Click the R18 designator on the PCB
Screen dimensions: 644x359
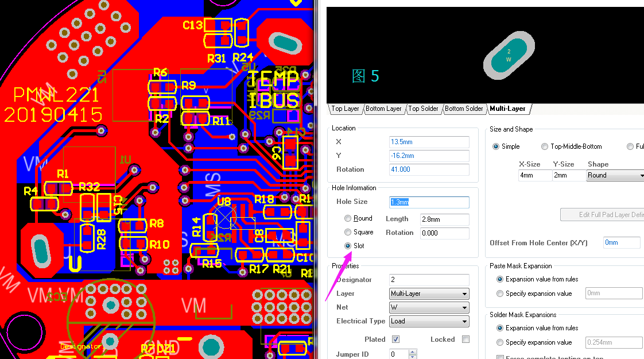[x=264, y=199]
